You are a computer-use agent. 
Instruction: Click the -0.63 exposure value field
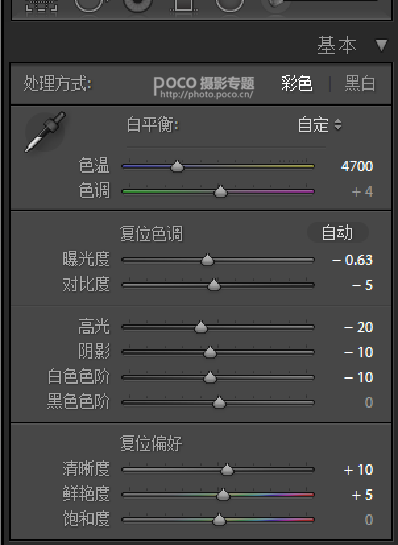(x=352, y=260)
